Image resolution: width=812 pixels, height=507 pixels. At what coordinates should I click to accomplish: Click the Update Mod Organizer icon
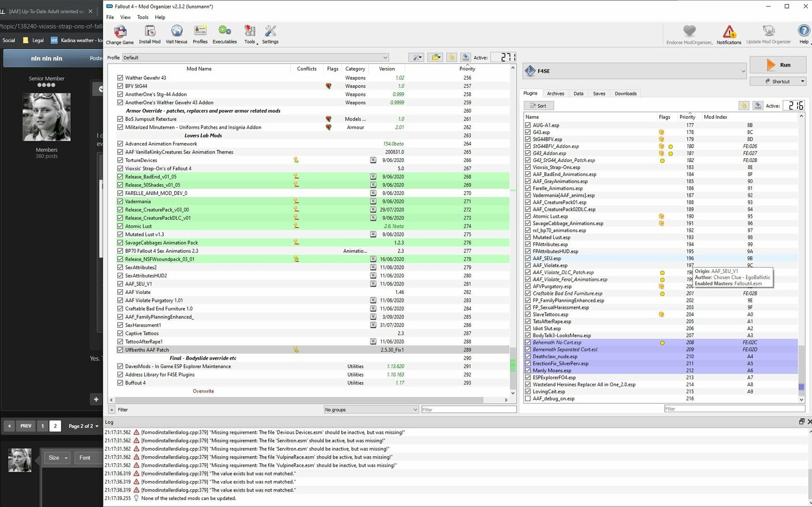(x=769, y=31)
